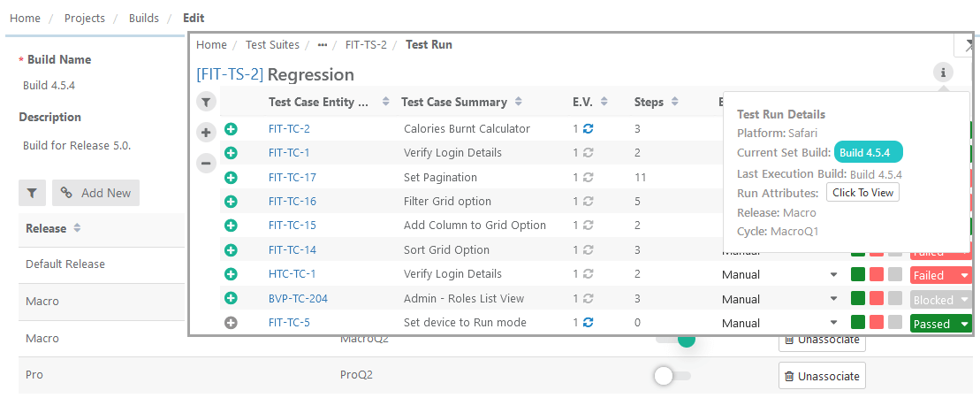Image resolution: width=980 pixels, height=398 pixels.
Task: Click the Click To View button
Action: click(862, 192)
